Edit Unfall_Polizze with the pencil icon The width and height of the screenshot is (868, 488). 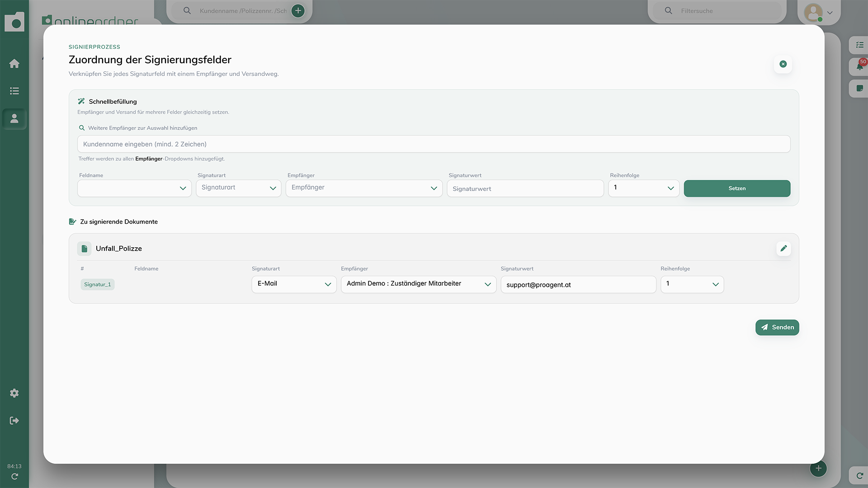click(x=783, y=248)
